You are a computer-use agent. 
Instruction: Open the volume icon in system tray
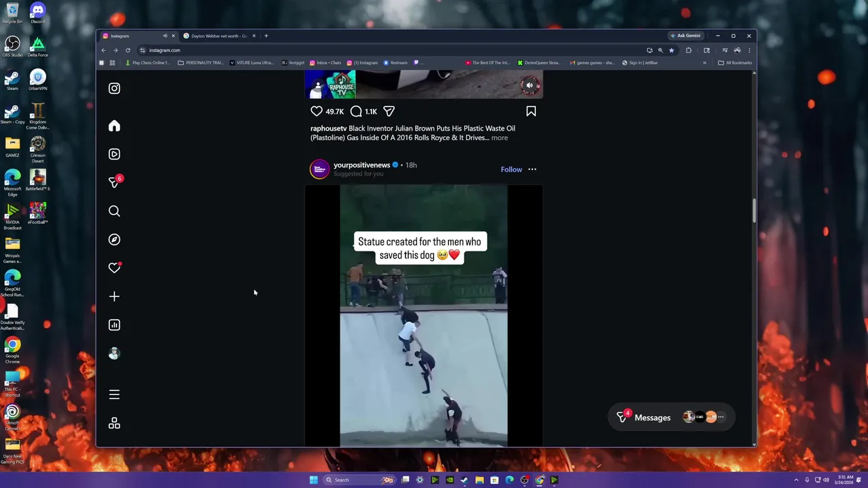coord(826,480)
